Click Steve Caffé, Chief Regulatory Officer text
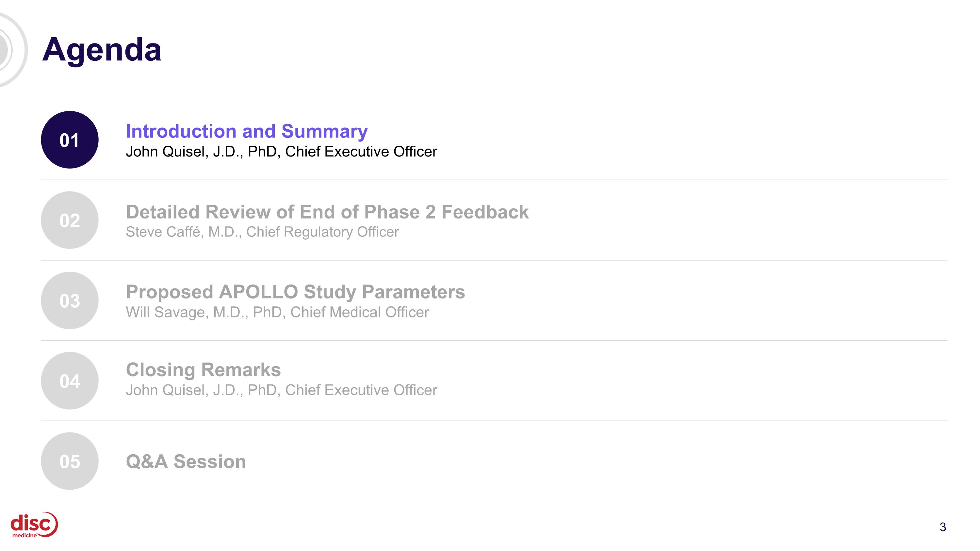The image size is (980, 551). coord(262,232)
